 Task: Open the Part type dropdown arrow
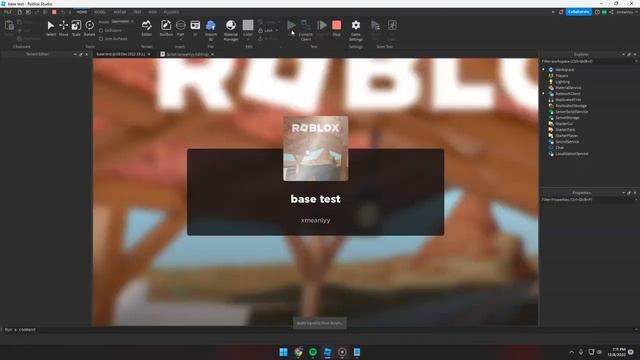click(x=180, y=40)
